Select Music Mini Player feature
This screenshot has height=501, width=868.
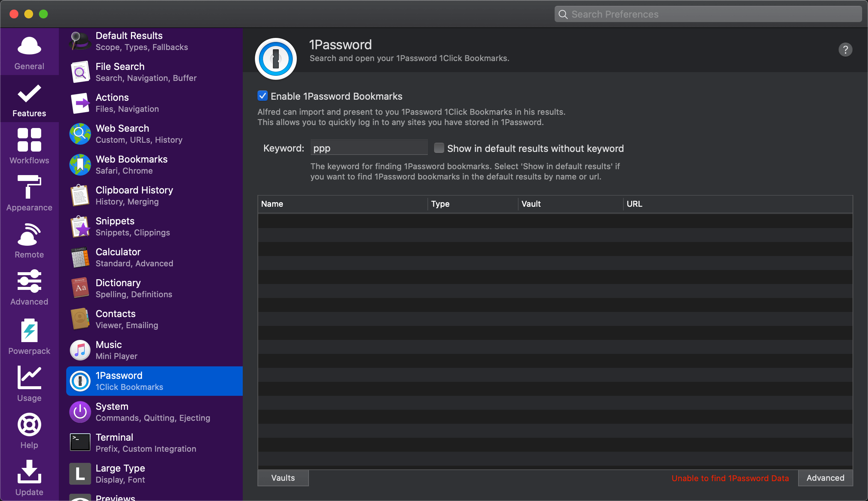[154, 350]
